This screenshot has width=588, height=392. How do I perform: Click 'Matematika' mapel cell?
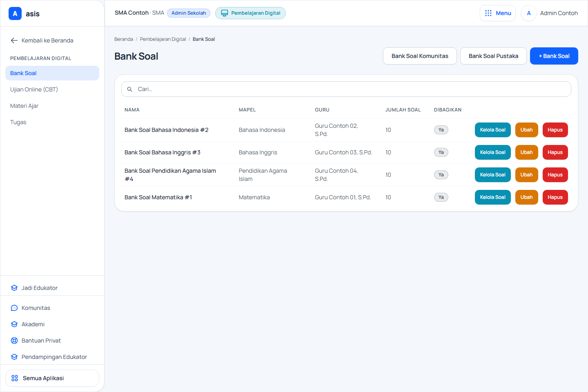coord(254,197)
